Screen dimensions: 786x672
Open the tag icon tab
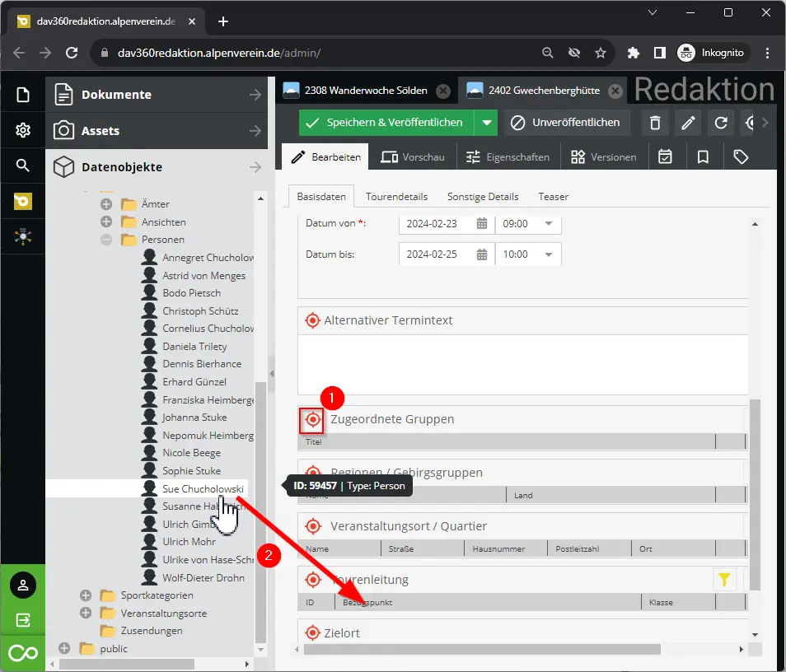740,156
